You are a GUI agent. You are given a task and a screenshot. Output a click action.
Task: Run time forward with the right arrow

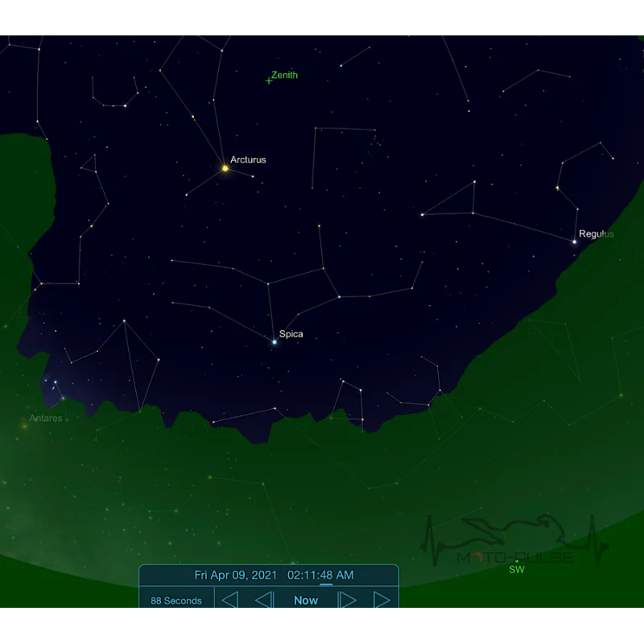click(x=382, y=600)
